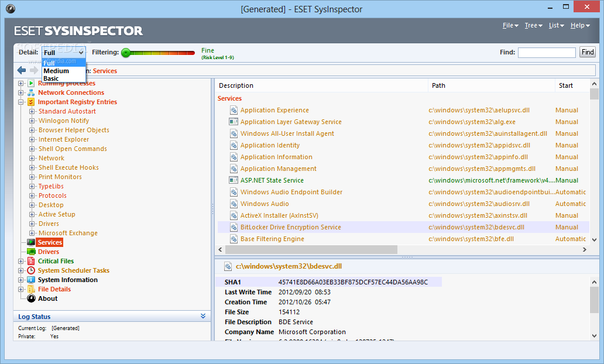Click the Critical Files icon
The image size is (604, 364).
31,261
